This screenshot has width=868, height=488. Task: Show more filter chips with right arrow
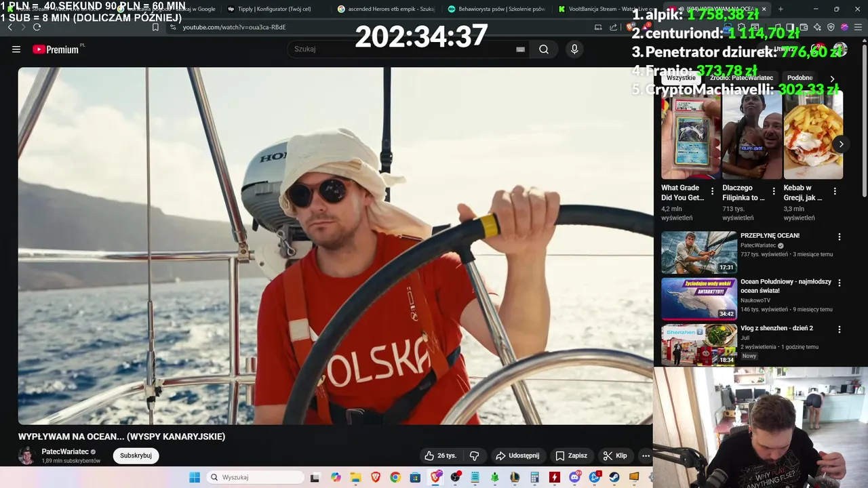833,79
